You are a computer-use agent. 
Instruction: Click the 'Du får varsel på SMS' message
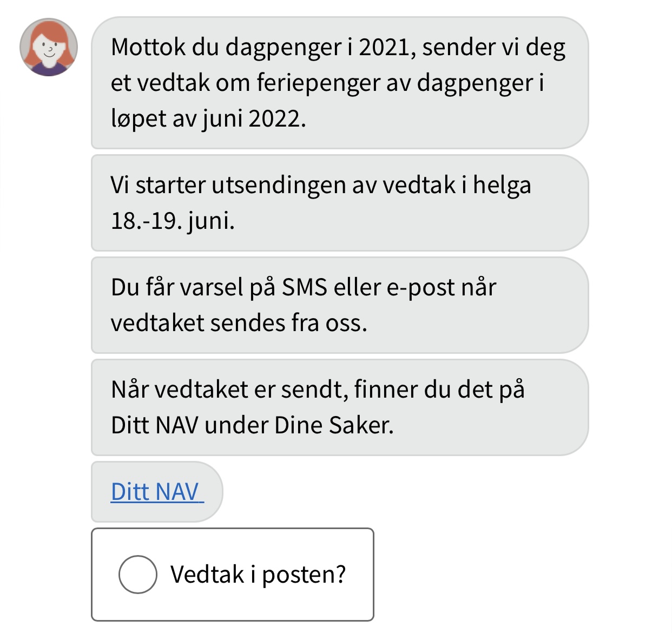point(339,305)
